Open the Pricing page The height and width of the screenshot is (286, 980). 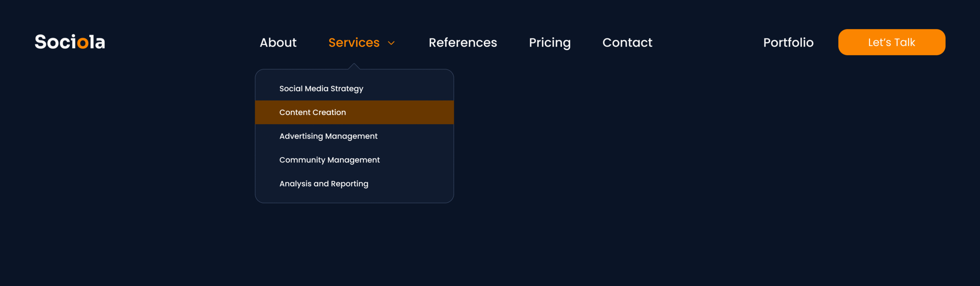click(x=549, y=43)
